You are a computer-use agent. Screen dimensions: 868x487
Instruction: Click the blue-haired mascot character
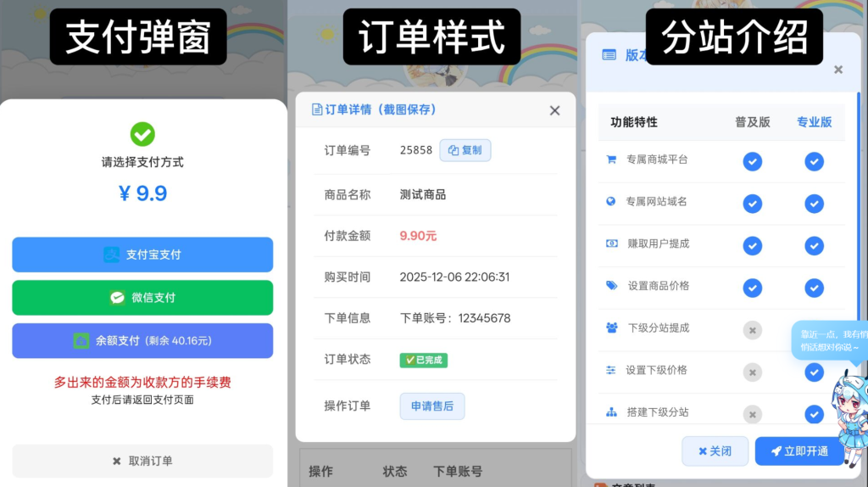click(849, 418)
